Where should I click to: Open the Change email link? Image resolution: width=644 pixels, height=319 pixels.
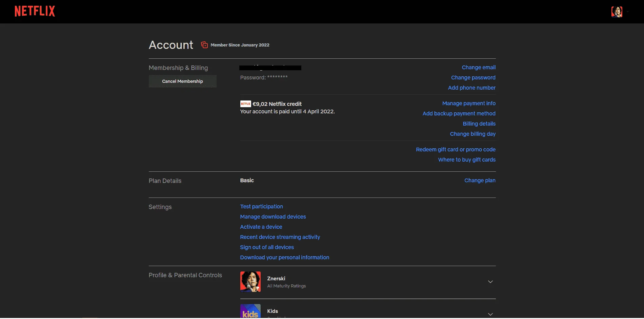[x=479, y=67]
